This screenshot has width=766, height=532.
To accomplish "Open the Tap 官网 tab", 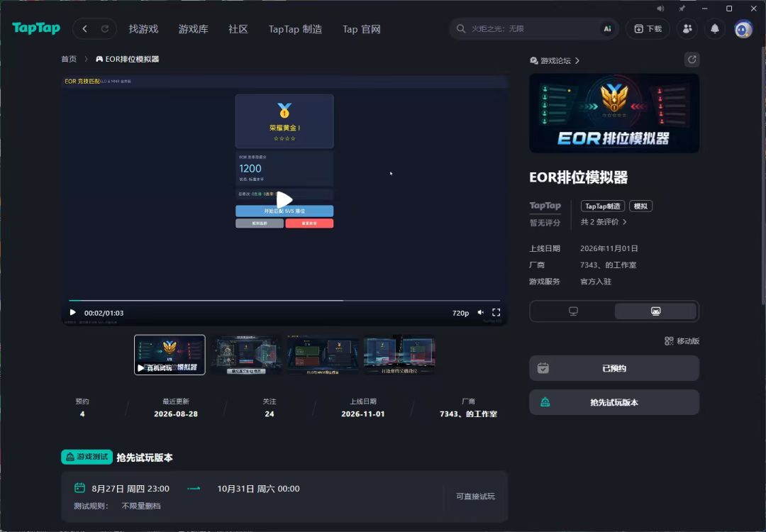I will 362,29.
